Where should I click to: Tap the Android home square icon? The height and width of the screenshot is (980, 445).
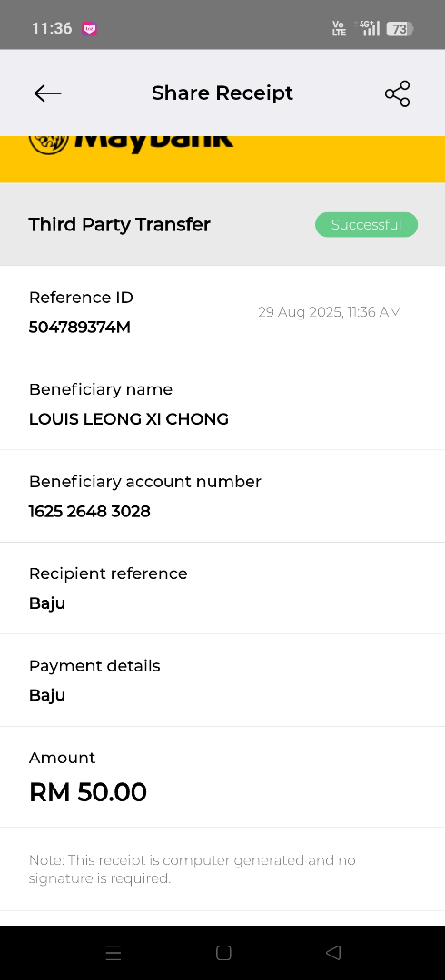(x=223, y=953)
